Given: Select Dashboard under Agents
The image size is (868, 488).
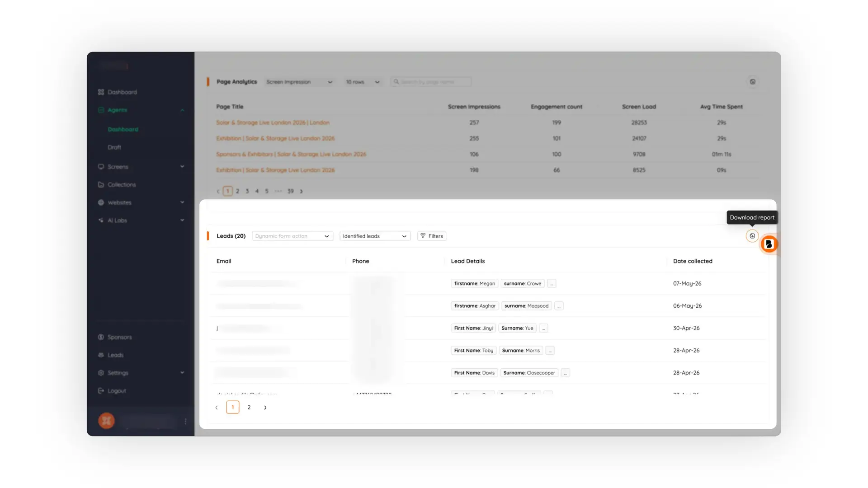Looking at the screenshot, I should click(123, 129).
